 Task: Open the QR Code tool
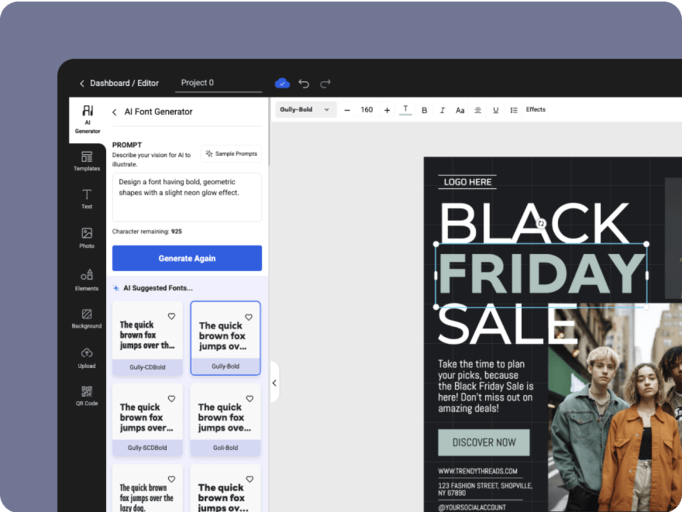[87, 396]
